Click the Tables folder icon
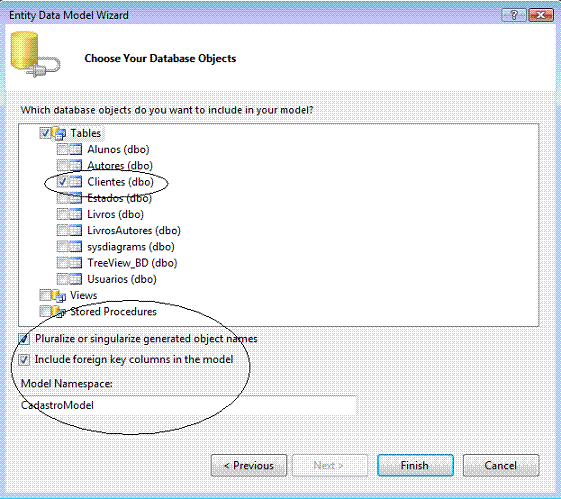The image size is (561, 499). point(59,133)
